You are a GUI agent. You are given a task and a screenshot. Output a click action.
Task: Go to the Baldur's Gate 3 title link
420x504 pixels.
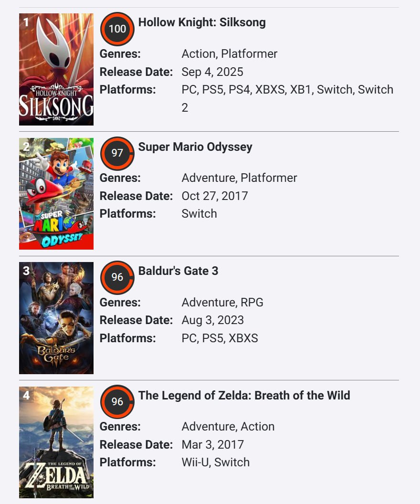(178, 271)
